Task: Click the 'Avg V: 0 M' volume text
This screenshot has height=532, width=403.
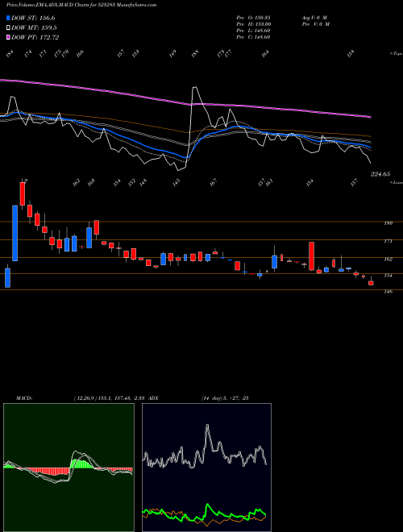Action: click(314, 17)
